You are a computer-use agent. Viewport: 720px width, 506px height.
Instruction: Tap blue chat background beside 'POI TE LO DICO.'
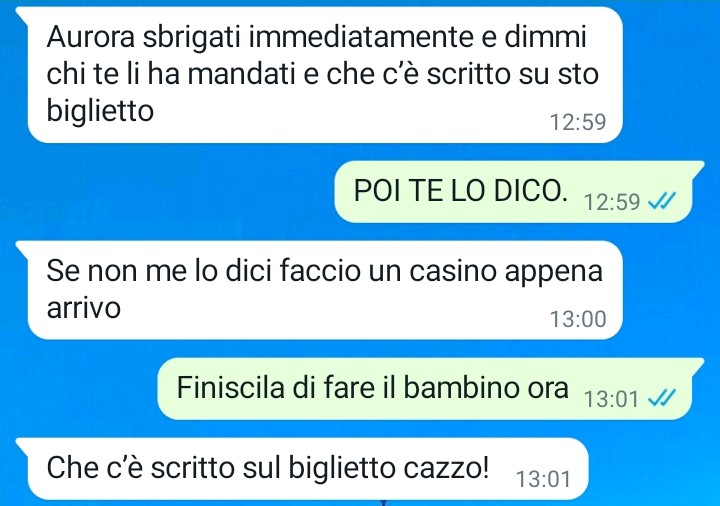point(174,192)
